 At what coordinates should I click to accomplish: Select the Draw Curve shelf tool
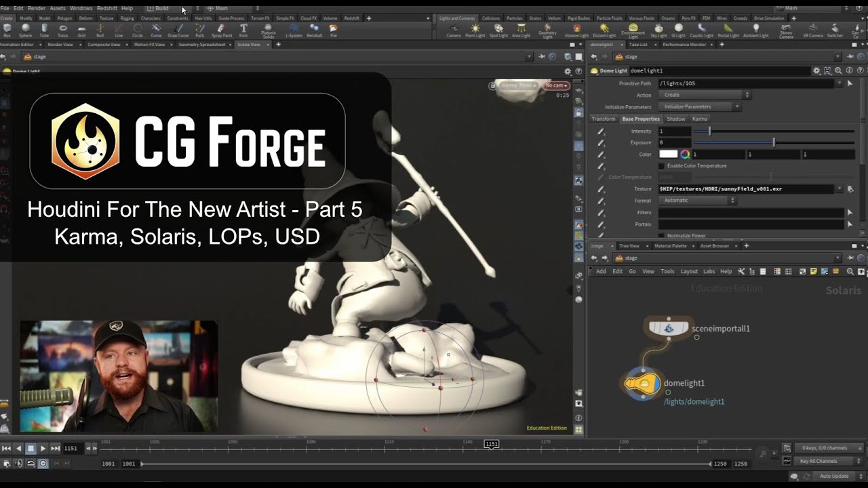pyautogui.click(x=178, y=30)
